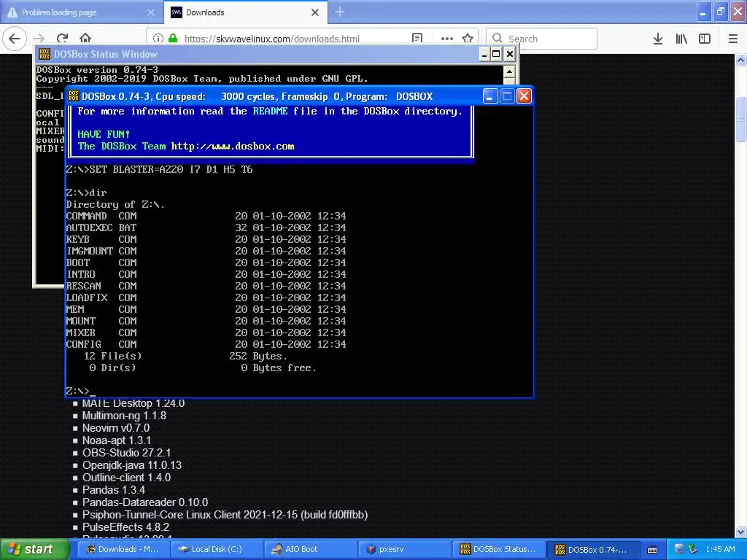Image resolution: width=747 pixels, height=560 pixels.
Task: Show site information icon in address bar
Action: pos(158,39)
